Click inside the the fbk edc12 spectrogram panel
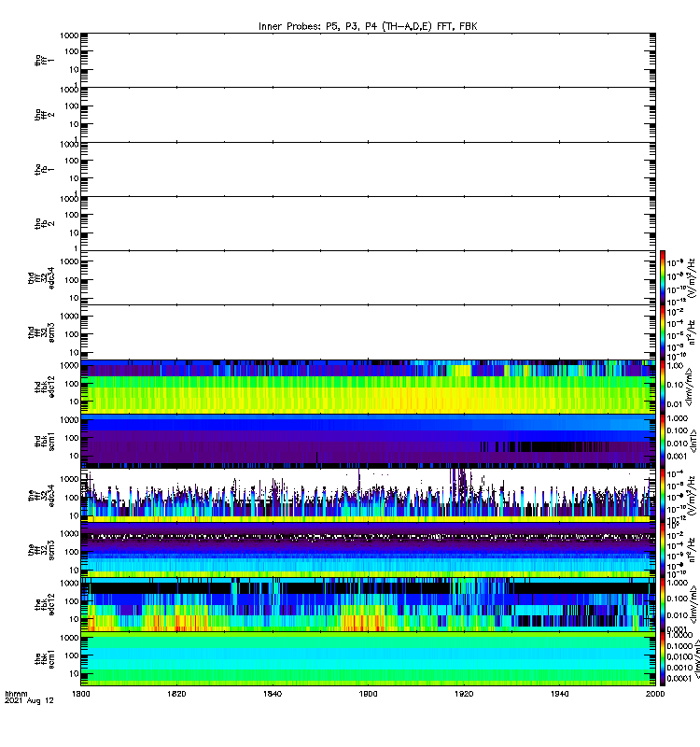 (x=368, y=604)
